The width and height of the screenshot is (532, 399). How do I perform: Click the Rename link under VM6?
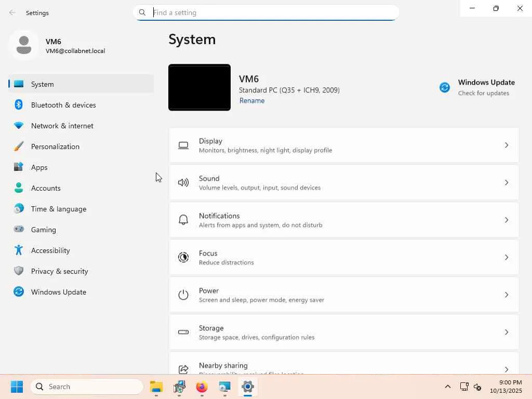click(x=252, y=100)
